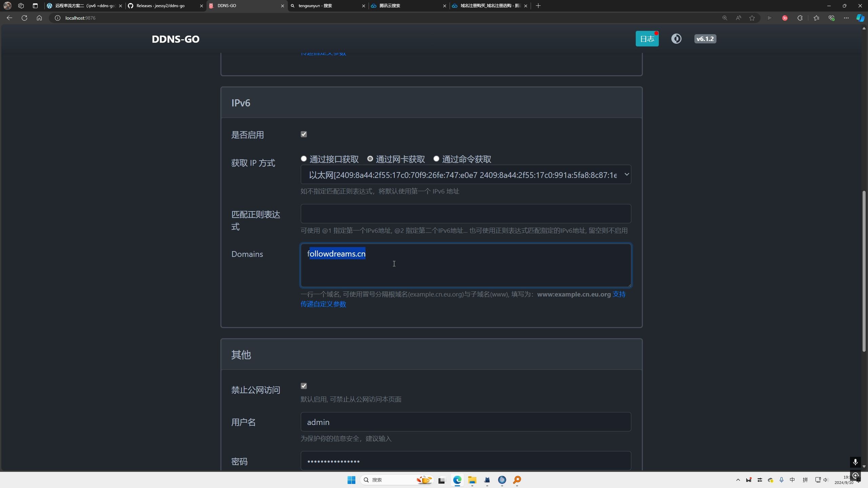Image resolution: width=868 pixels, height=488 pixels.
Task: Open the tab actions menu icon
Action: point(35,6)
